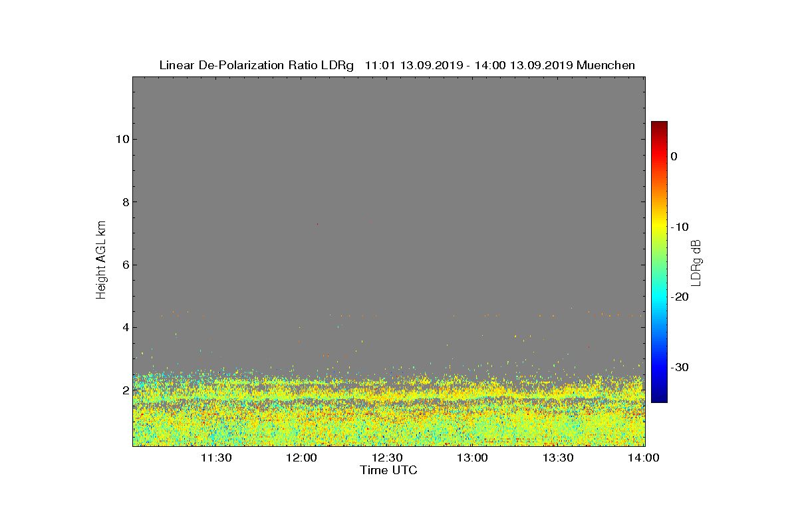Click the 12:00 time tick label
The width and height of the screenshot is (798, 532).
[302, 458]
